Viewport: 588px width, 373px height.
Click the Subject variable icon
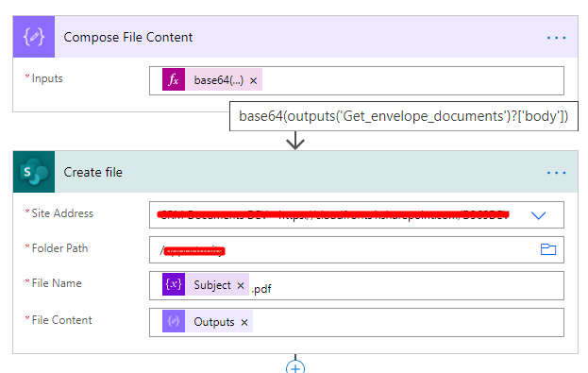[174, 284]
